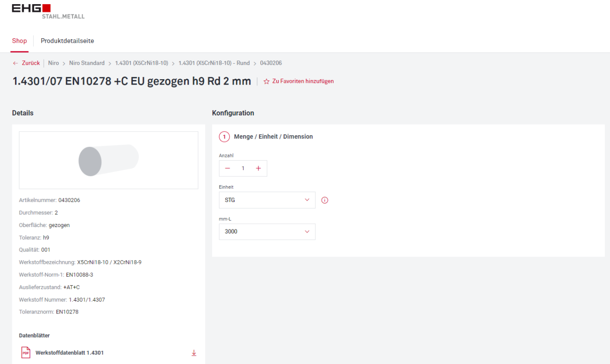Go to Niro breadcrumb link

tap(53, 63)
